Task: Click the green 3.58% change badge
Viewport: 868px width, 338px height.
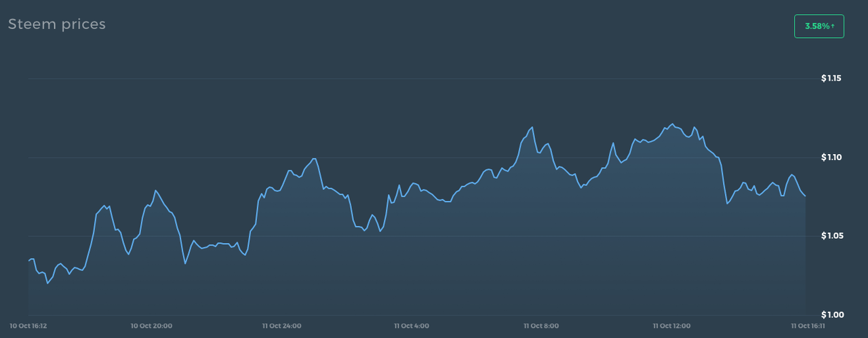Action: click(818, 26)
